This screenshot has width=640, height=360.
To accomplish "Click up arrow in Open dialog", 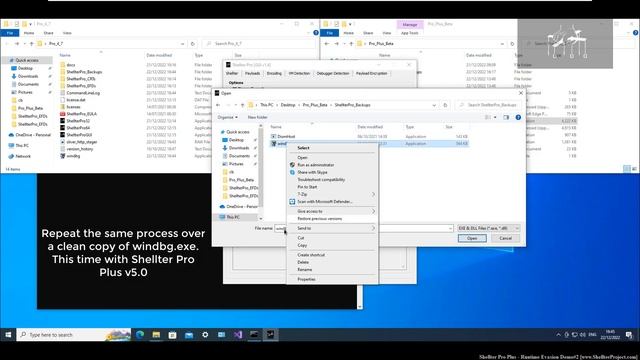I will pyautogui.click(x=242, y=105).
